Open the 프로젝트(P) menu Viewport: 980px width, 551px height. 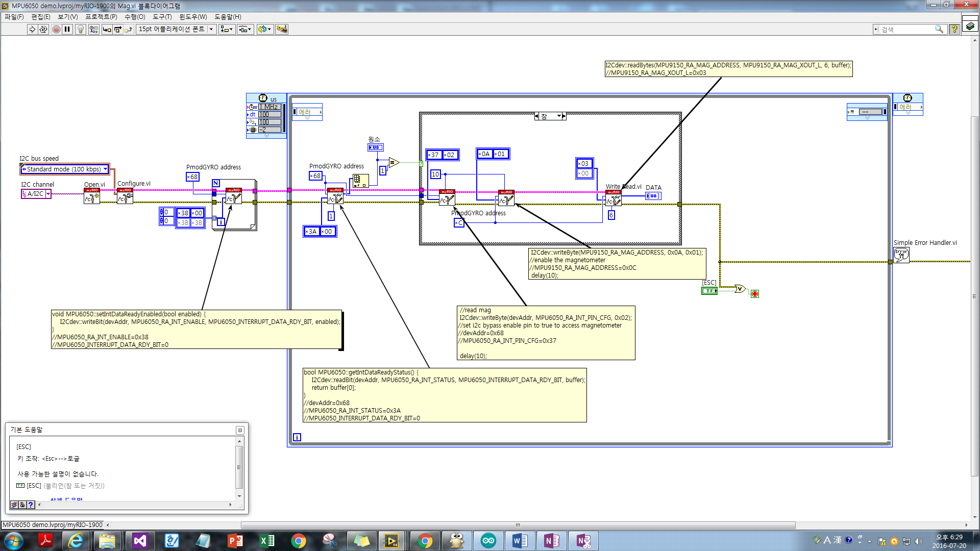[101, 17]
